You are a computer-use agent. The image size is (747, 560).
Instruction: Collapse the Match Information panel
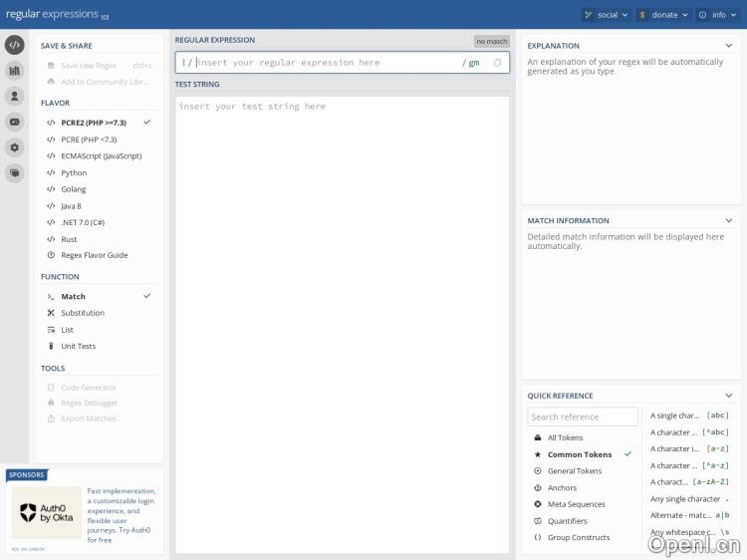click(x=728, y=220)
